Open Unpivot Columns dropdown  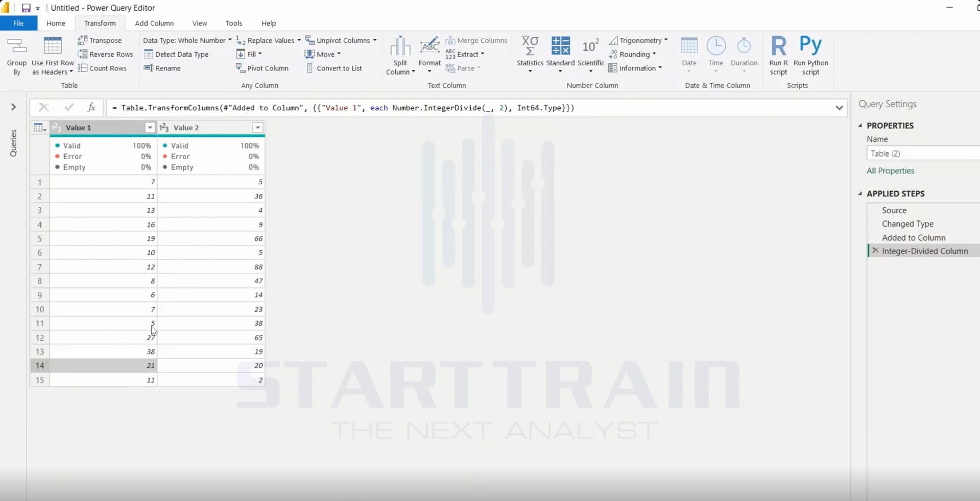click(x=341, y=40)
